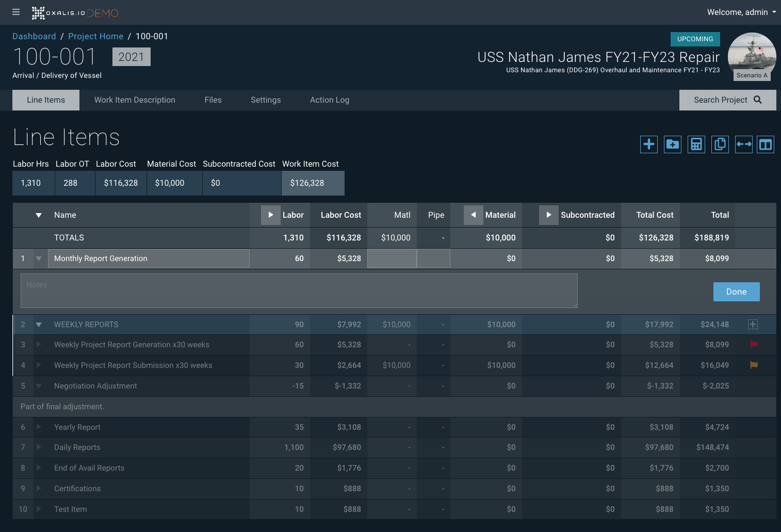The image size is (781, 532).
Task: Expand the Subcontracted columns with arrow toggle
Action: click(x=548, y=215)
